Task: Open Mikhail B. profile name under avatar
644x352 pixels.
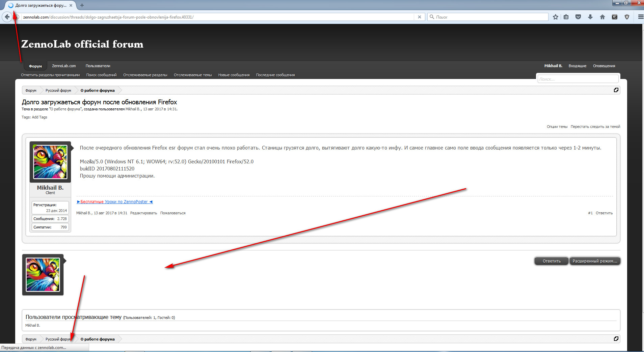Action: pyautogui.click(x=50, y=188)
